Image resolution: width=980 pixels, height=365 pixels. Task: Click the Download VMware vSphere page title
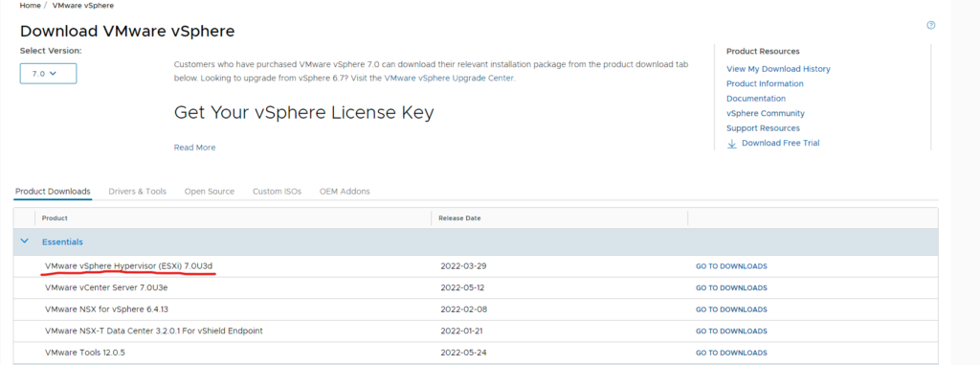[x=127, y=32]
